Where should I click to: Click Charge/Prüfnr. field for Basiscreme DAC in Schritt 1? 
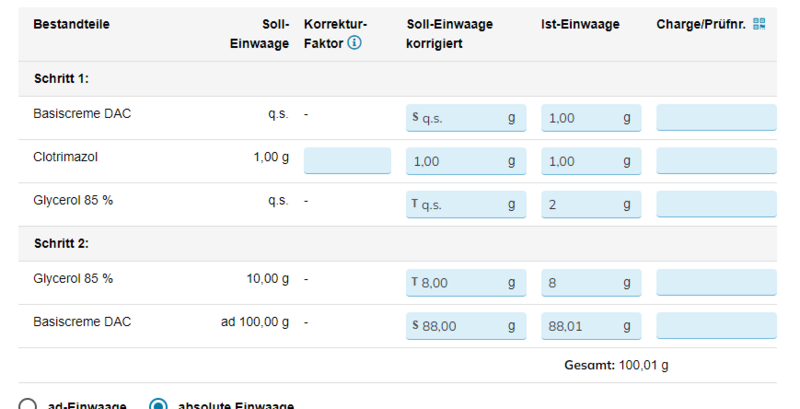pos(716,118)
